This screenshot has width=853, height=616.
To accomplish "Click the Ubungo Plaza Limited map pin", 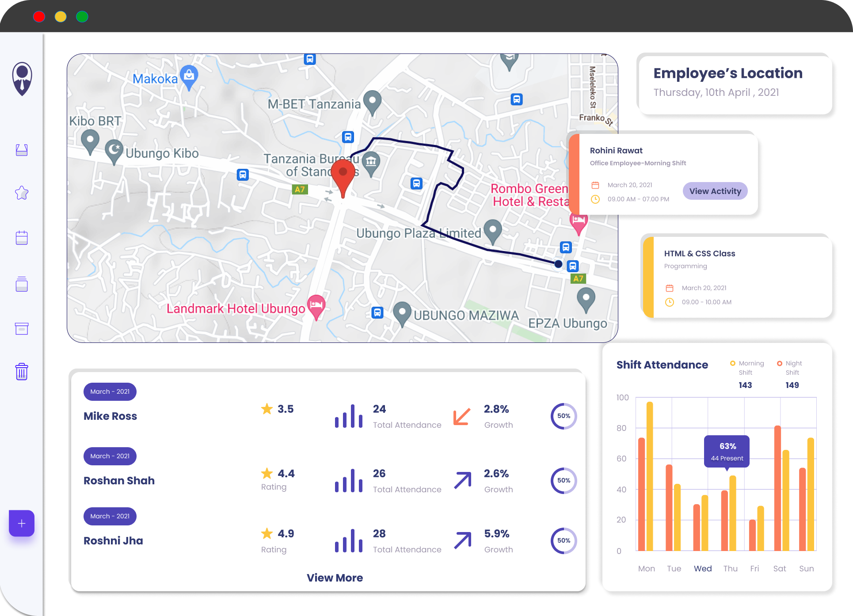I will click(x=492, y=232).
